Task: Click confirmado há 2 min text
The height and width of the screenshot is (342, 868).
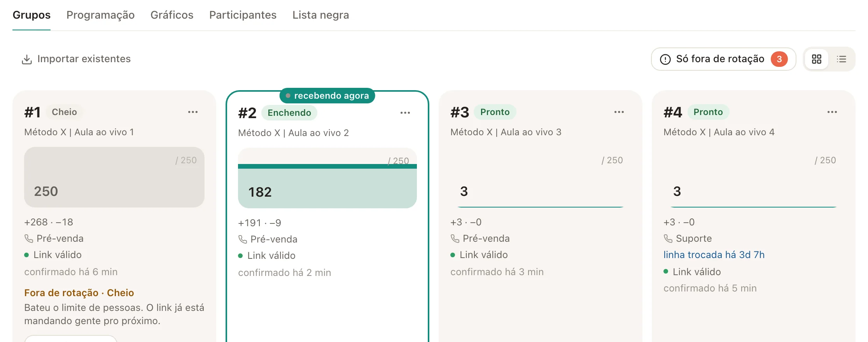Action: click(285, 273)
